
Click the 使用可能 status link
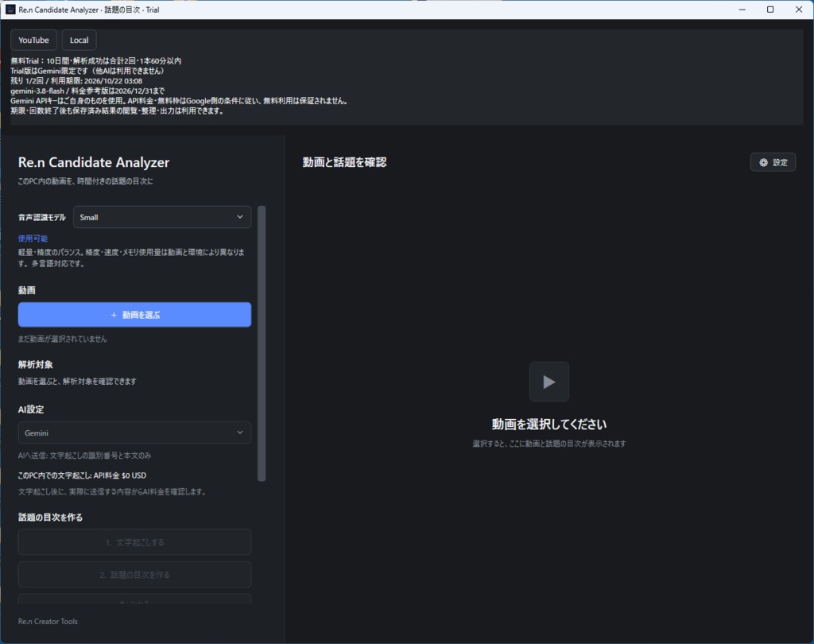coord(33,239)
